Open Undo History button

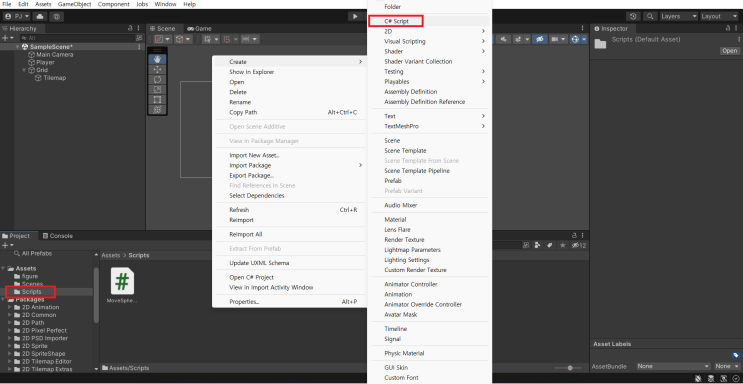[634, 16]
